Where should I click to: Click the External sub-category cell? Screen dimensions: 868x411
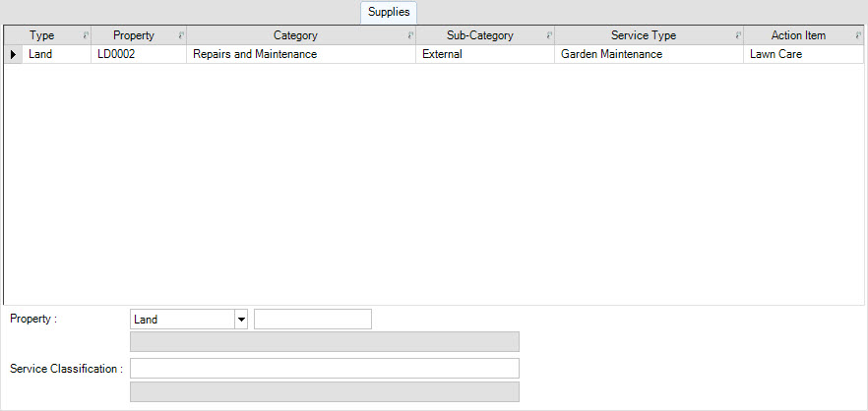coord(485,55)
